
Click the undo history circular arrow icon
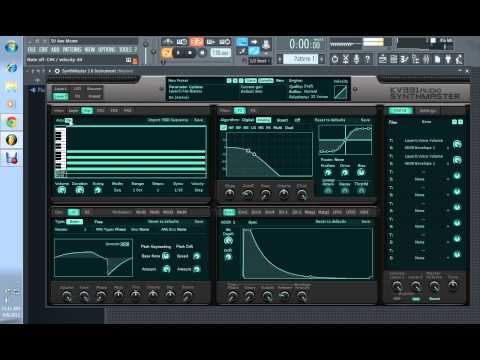[x=335, y=59]
